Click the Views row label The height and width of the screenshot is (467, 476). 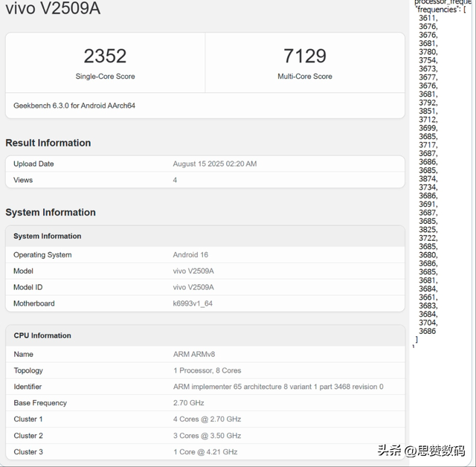point(23,180)
